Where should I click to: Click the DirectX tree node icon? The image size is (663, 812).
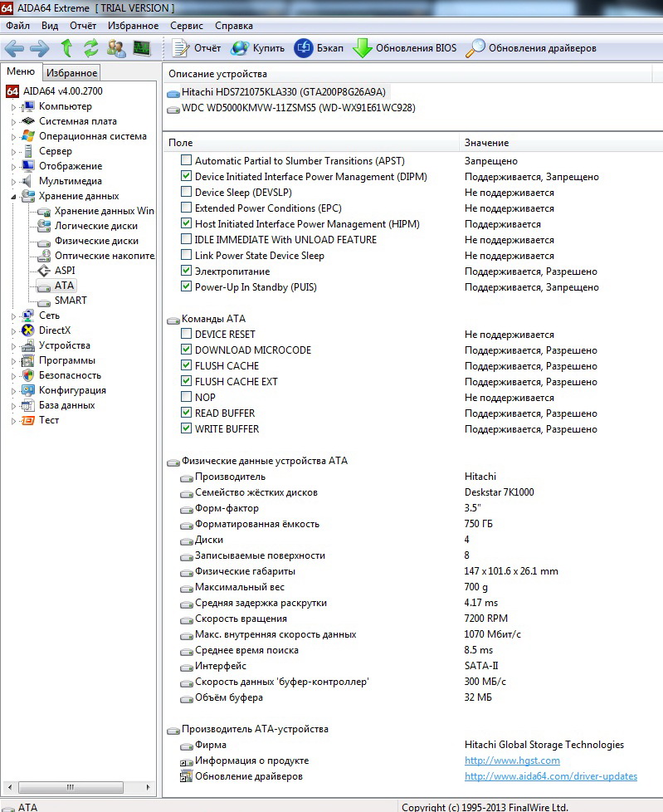point(28,330)
